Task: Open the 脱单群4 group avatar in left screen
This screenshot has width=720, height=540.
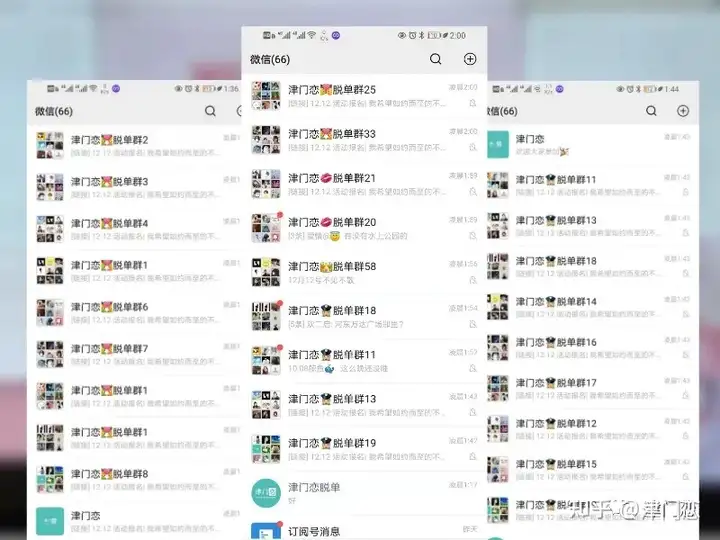Action: coord(50,229)
